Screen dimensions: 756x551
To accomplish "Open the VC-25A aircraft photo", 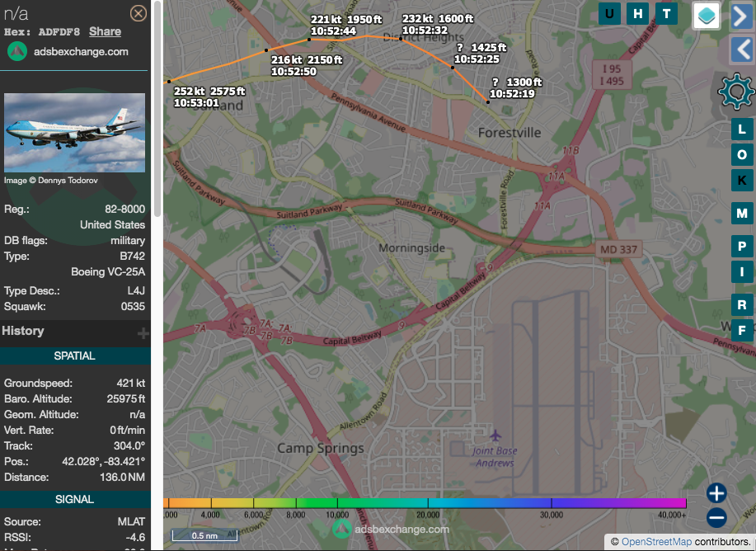I will click(75, 133).
